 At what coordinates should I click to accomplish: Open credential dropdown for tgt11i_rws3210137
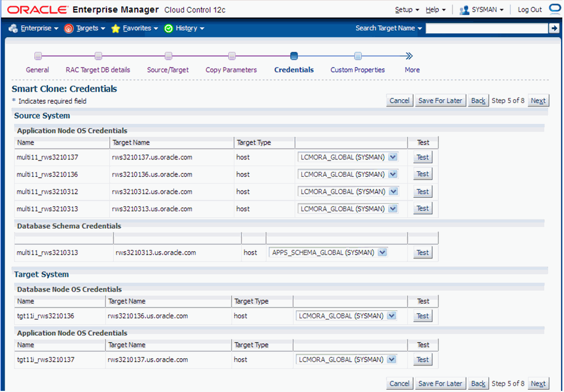[x=347, y=359]
